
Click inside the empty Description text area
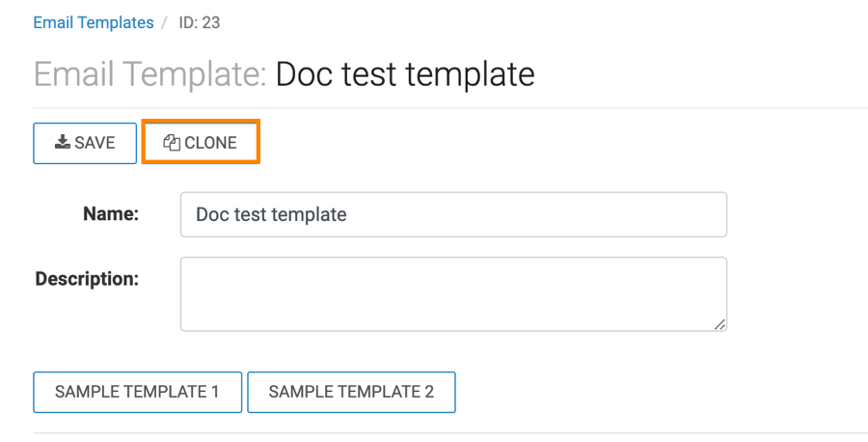click(453, 294)
